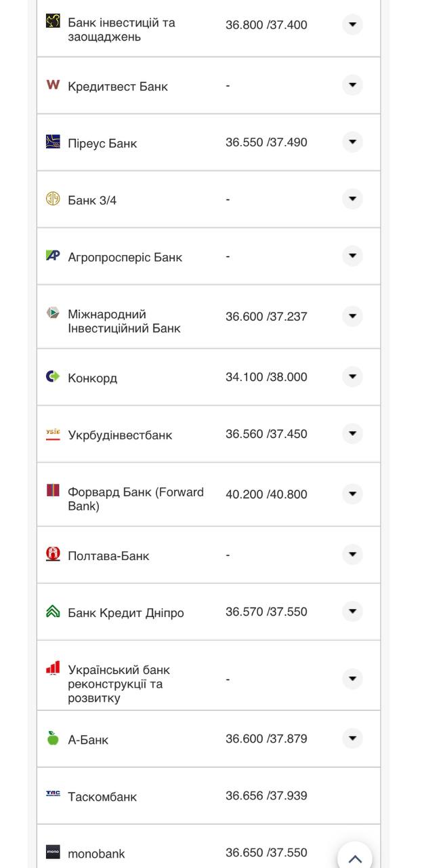Open the Таскомбанк bank name link
This screenshot has height=868, width=422.
point(102,797)
